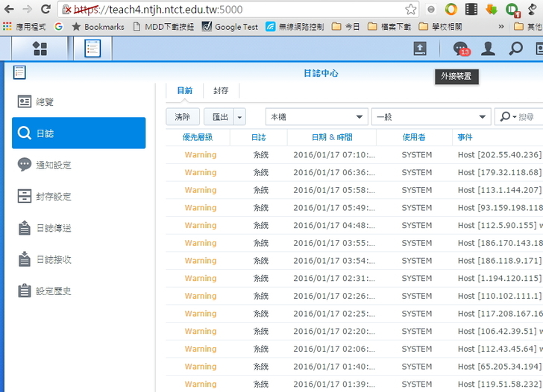Screen dimensions: 543x392
Task: Switch to the 目前 tab
Action: (184, 91)
